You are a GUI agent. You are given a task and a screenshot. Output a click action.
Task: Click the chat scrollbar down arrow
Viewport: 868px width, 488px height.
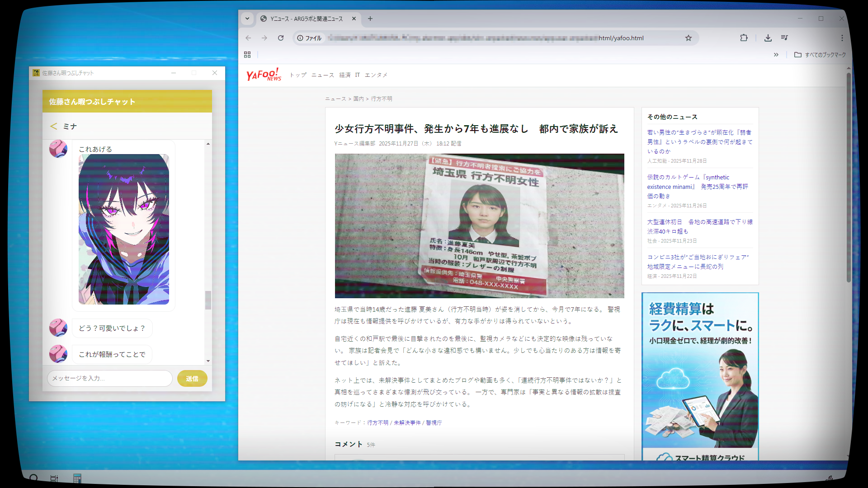coord(208,361)
